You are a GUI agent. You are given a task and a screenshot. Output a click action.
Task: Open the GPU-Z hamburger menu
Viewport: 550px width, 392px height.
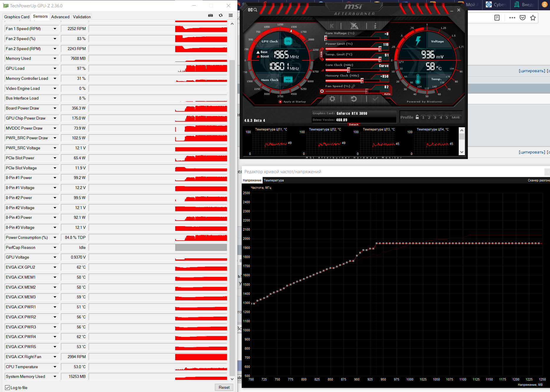231,15
